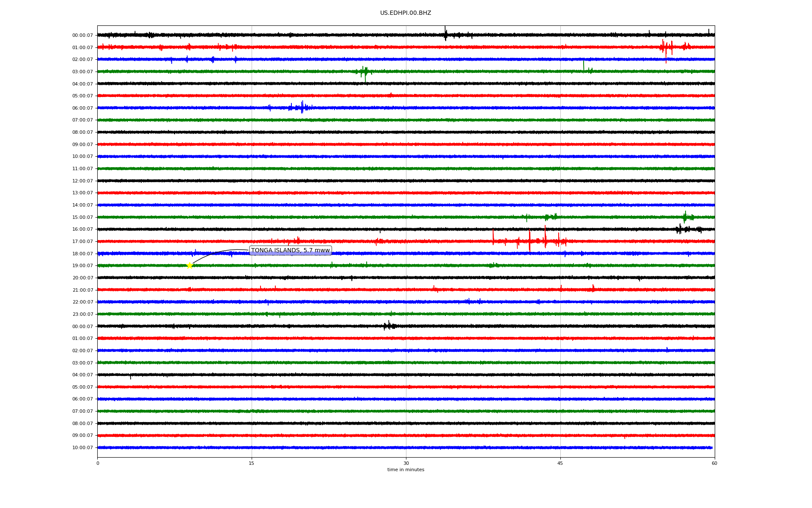Click the 15 minute x-axis tick label
The image size is (812, 508).
click(252, 463)
